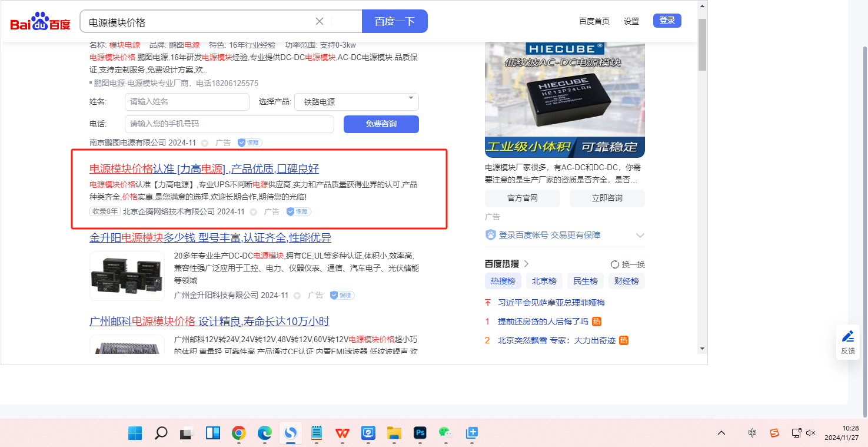Clear the search box with the X icon

(320, 21)
